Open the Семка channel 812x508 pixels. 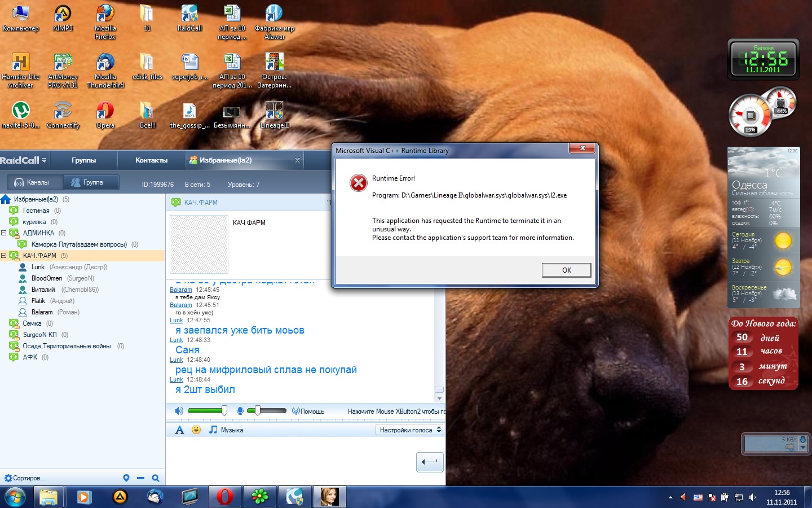(x=32, y=323)
